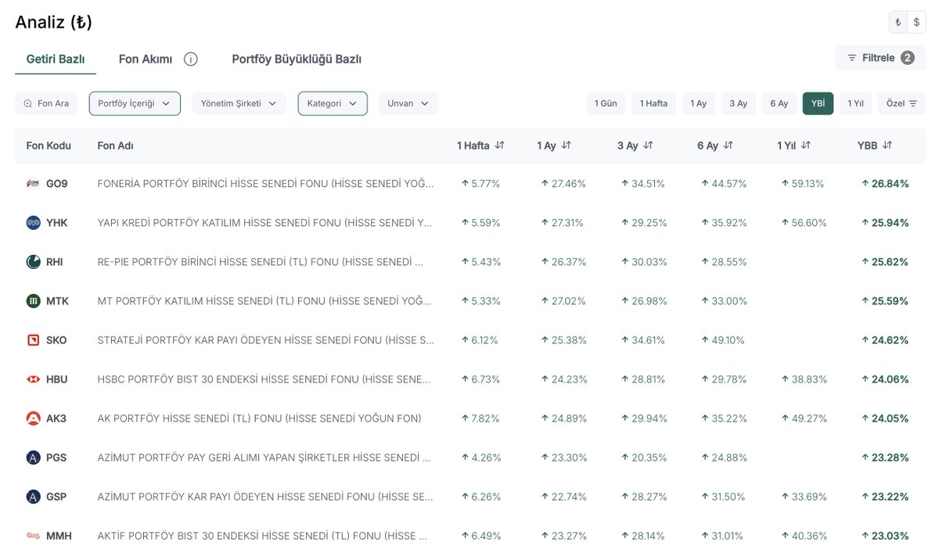Screen dimensions: 939x560
Task: Open the Fon Akımı info icon
Action: click(190, 59)
